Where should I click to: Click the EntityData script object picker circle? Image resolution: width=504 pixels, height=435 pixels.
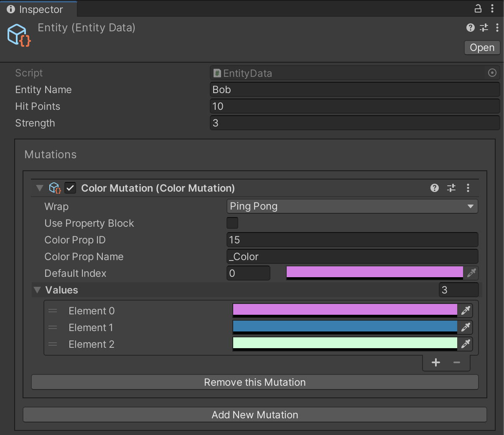[x=492, y=73]
